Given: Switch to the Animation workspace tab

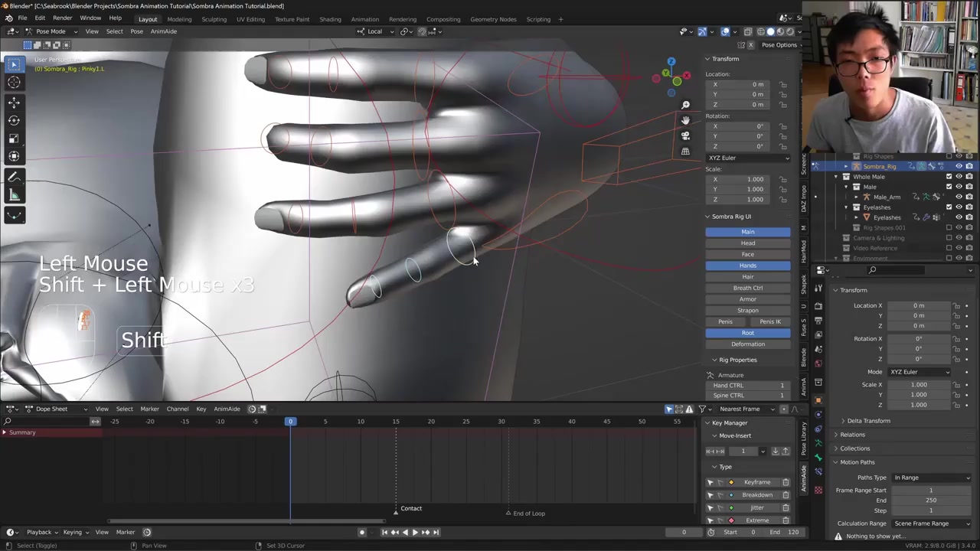Looking at the screenshot, I should coord(364,19).
